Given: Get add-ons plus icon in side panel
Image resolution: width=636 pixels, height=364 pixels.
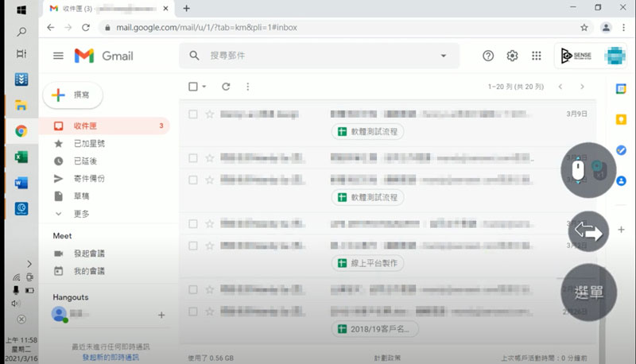Looking at the screenshot, I should click(621, 230).
